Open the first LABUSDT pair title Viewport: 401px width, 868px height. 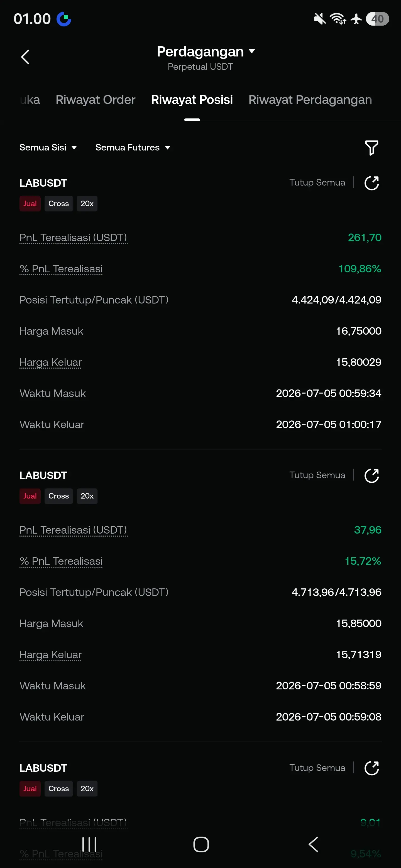point(43,183)
